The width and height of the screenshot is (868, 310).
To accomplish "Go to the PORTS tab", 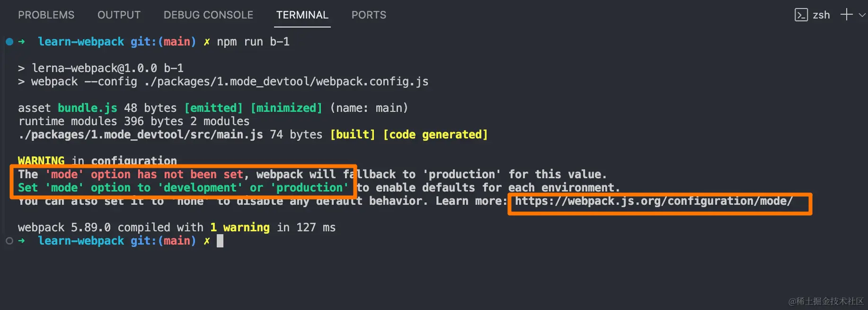I will (x=369, y=15).
